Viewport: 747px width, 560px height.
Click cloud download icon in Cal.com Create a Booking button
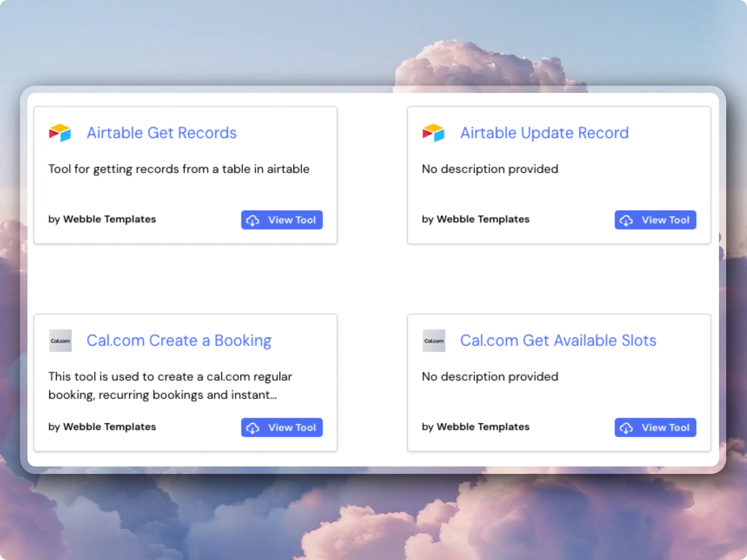[x=253, y=428]
